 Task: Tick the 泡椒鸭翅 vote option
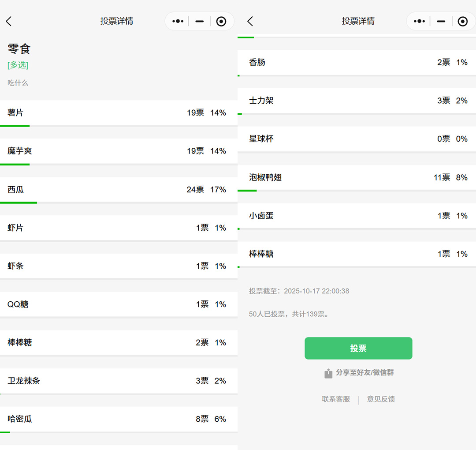click(x=356, y=177)
